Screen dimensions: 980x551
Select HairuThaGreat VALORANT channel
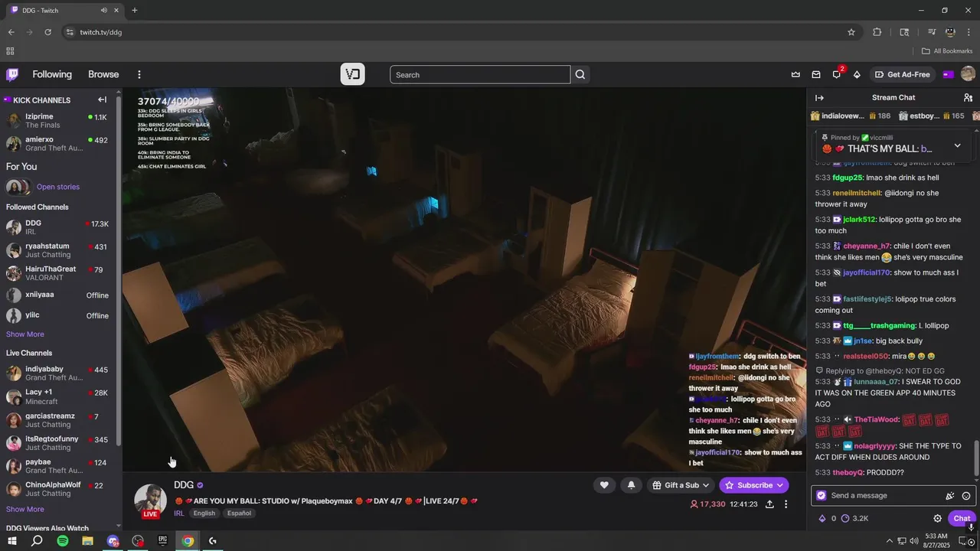coord(58,273)
